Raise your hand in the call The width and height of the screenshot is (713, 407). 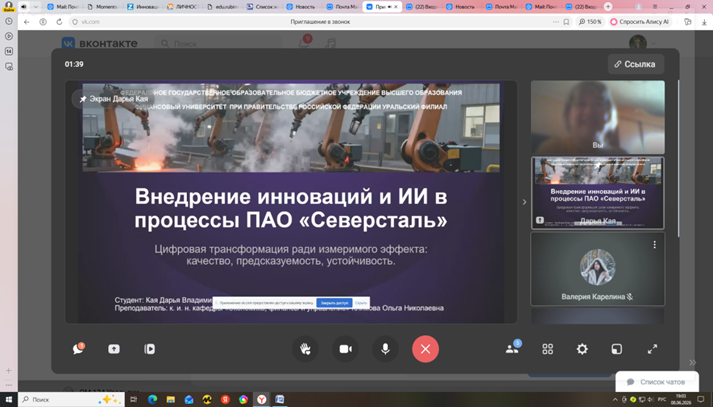point(306,349)
